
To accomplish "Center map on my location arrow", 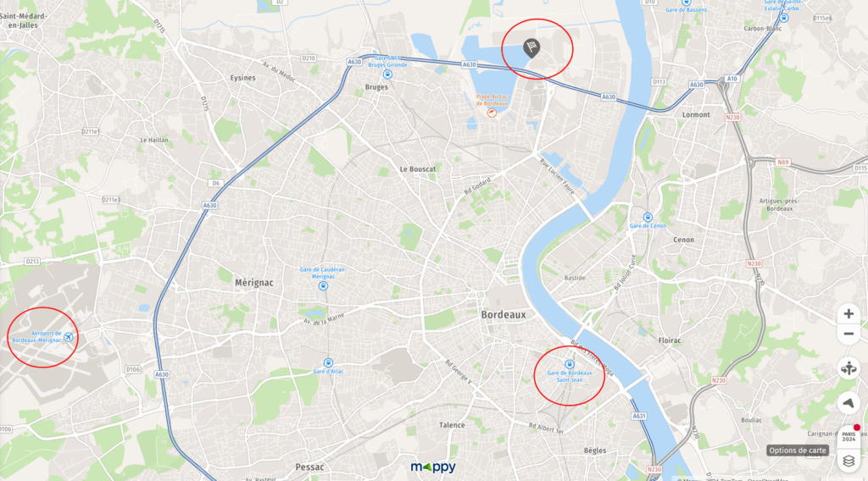I will (x=848, y=403).
